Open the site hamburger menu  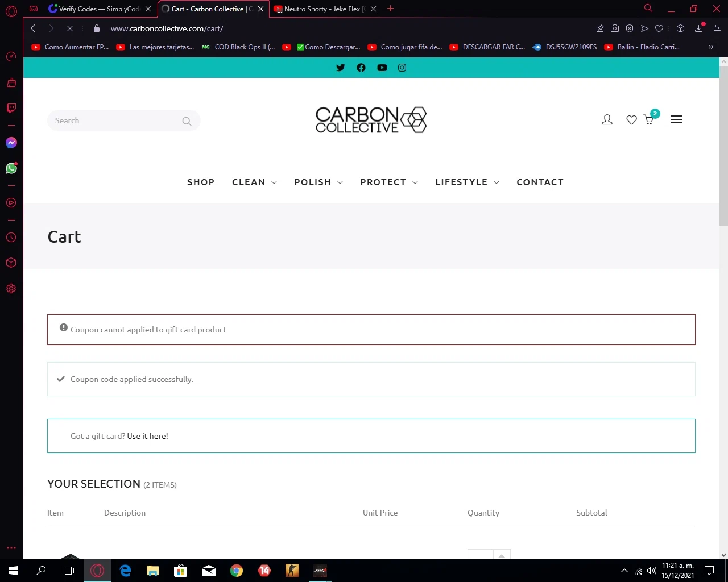point(676,119)
